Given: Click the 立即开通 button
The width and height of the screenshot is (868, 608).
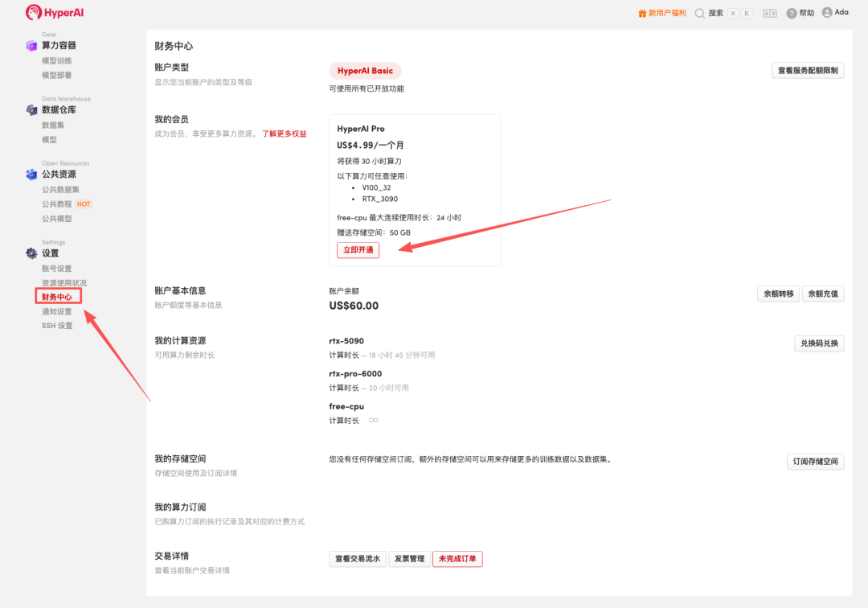Looking at the screenshot, I should (358, 250).
